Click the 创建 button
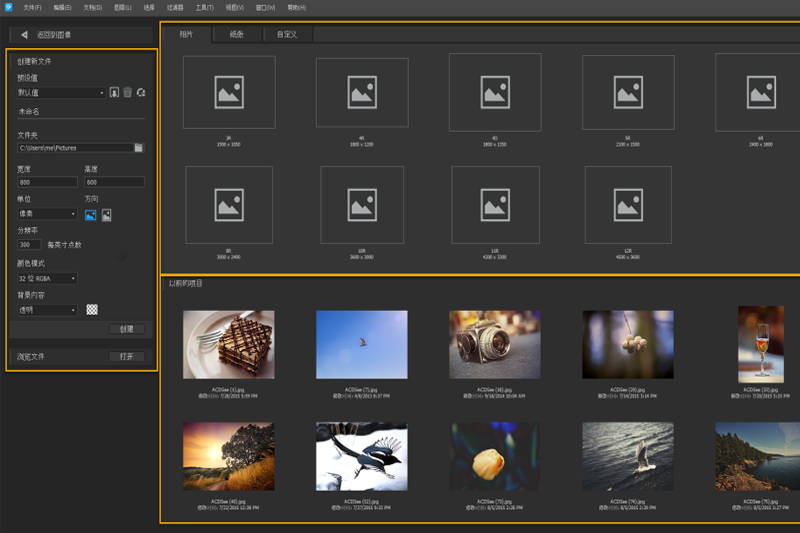800x533 pixels. pos(127,329)
